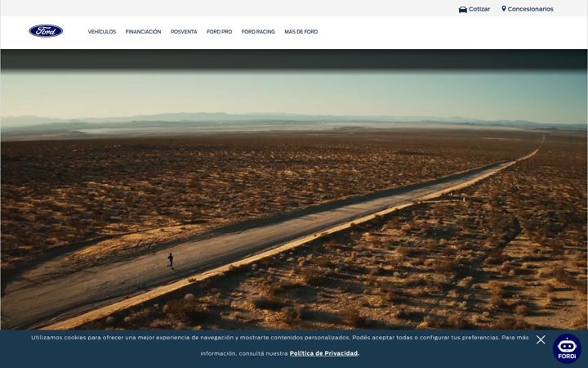
Task: Click the location pin beside Concesionarios
Action: tap(504, 9)
